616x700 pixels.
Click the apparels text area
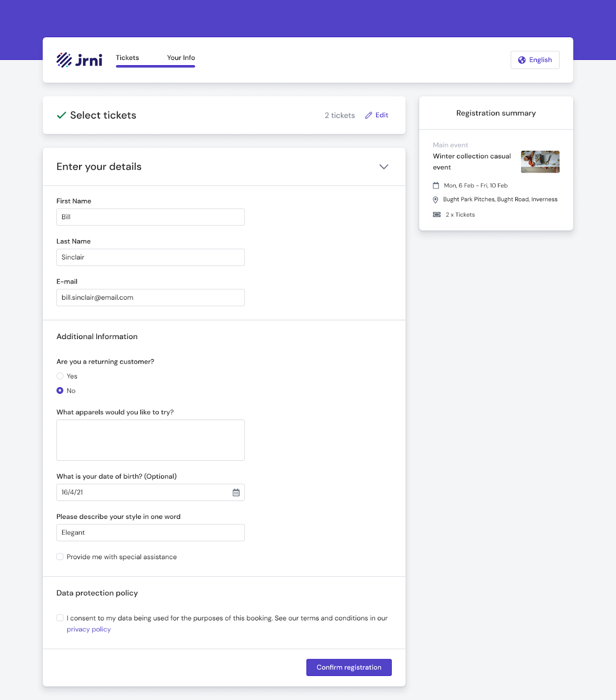150,440
